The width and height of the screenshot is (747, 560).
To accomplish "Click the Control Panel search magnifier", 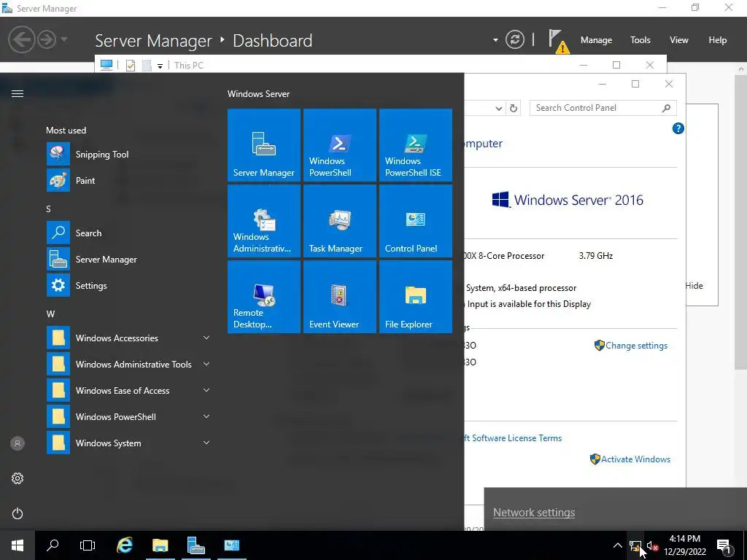I will click(666, 108).
